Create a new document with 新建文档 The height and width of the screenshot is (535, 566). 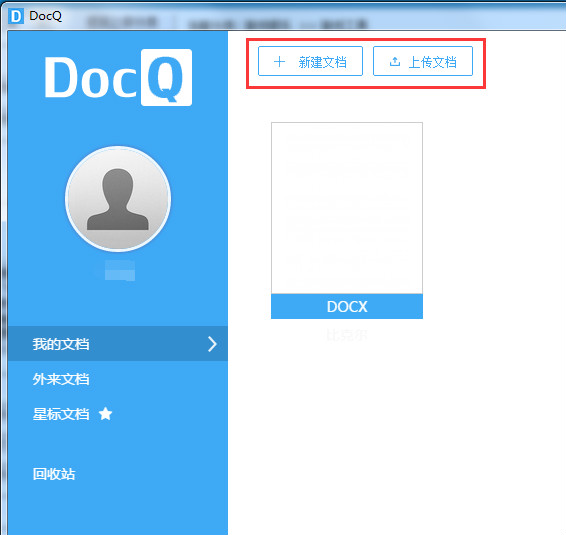310,61
